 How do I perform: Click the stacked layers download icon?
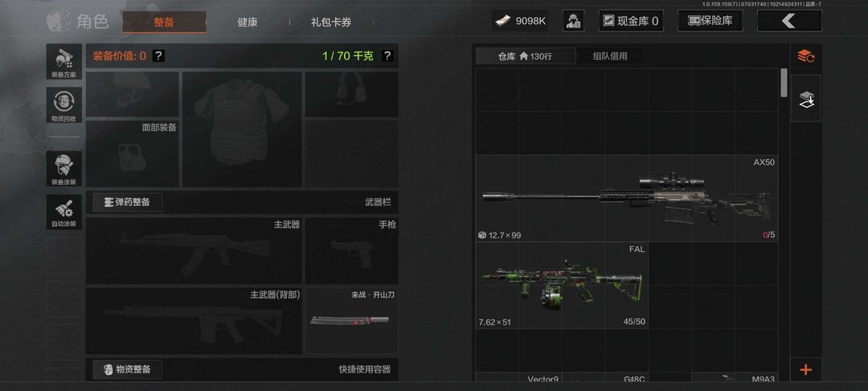(806, 99)
